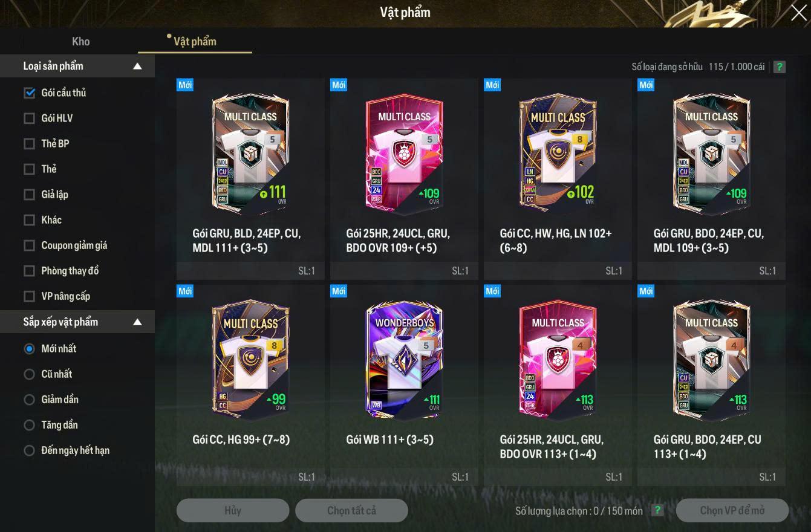Collapse the Sắp xếp vật phẩm section

pos(137,322)
